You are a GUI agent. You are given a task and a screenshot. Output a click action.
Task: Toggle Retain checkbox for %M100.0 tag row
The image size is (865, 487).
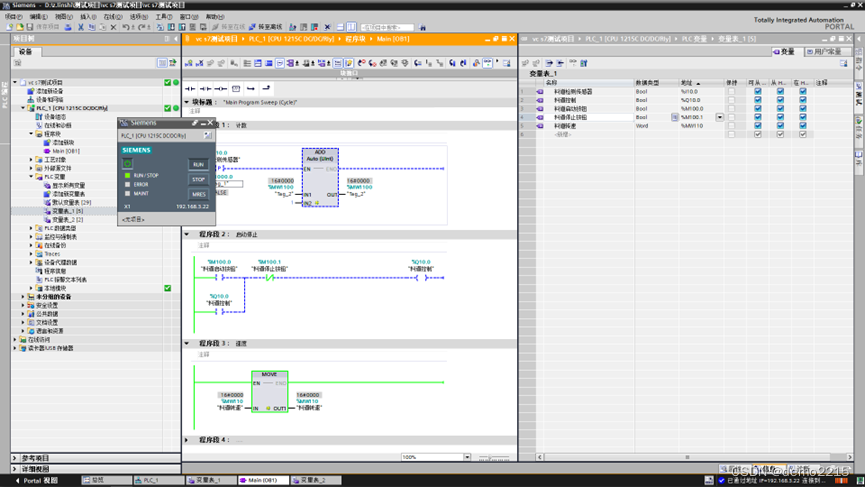point(731,109)
